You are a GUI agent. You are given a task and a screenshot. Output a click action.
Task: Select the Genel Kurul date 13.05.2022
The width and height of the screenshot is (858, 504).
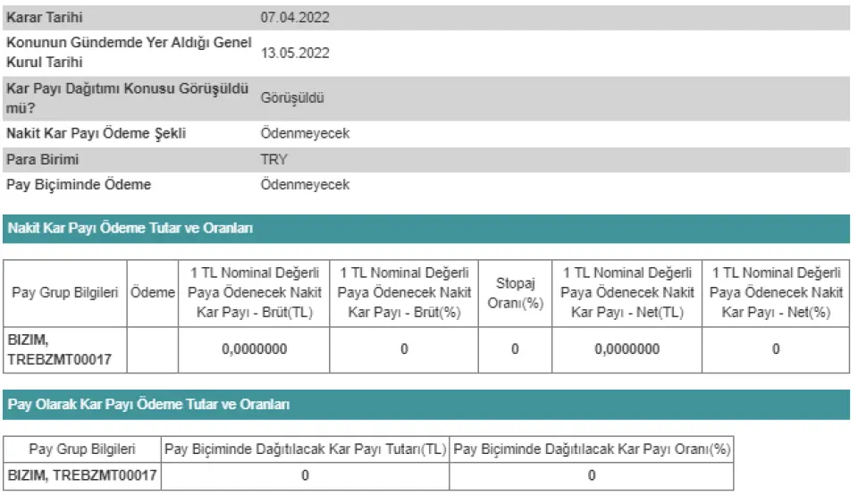coord(295,54)
